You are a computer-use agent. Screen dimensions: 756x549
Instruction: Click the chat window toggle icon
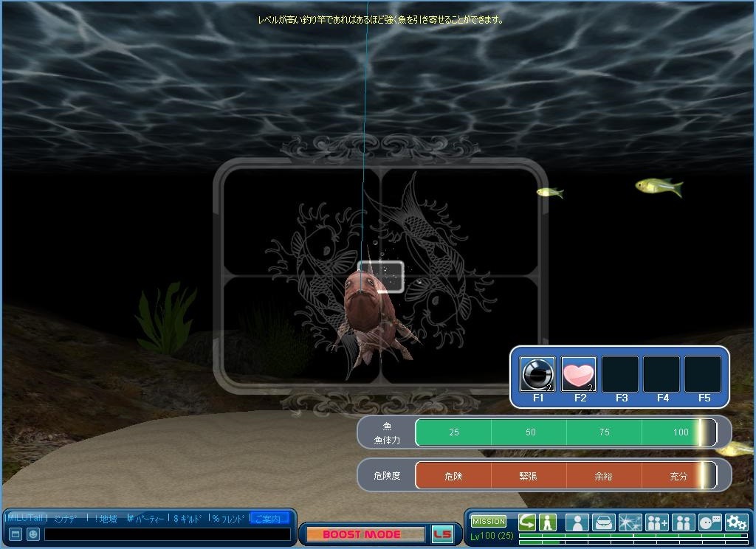click(x=16, y=534)
